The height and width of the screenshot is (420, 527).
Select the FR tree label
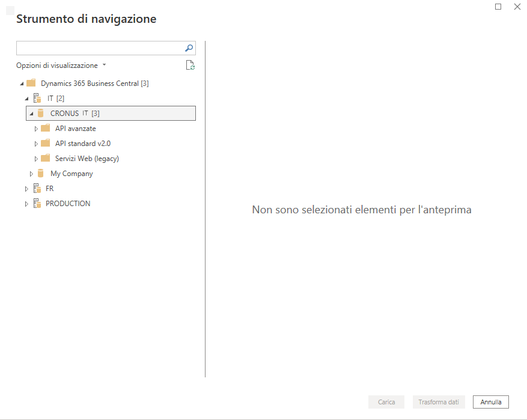(50, 189)
